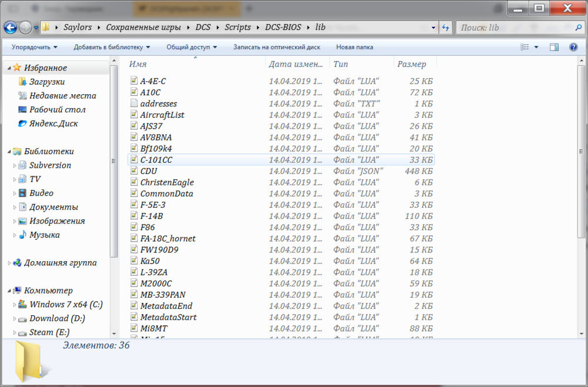Screen dimensions: 588x387
Task: Click Записать на оптический диск
Action: click(x=277, y=47)
